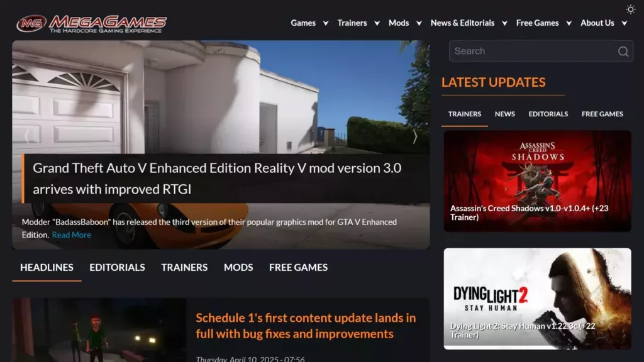Click the MegaGames logo
This screenshot has width=644, height=362.
pyautogui.click(x=92, y=23)
